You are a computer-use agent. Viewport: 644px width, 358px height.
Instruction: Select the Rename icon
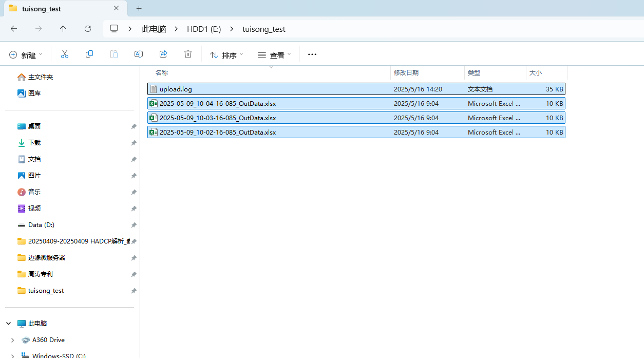(138, 53)
